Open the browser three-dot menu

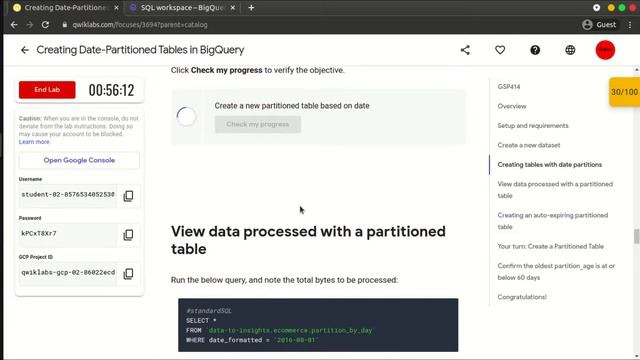coord(630,25)
